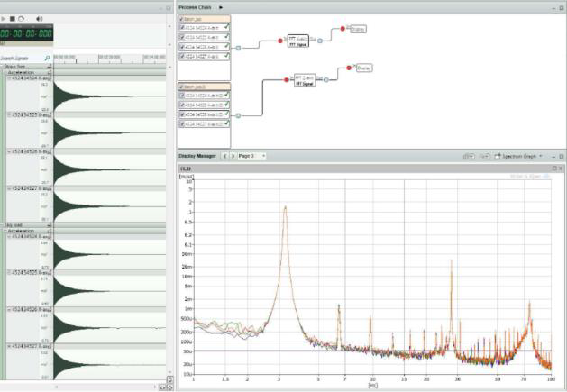Image resolution: width=567 pixels, height=392 pixels.
Task: Toggle 4524 34526 checkbox in batch_job2
Action: (x=183, y=114)
